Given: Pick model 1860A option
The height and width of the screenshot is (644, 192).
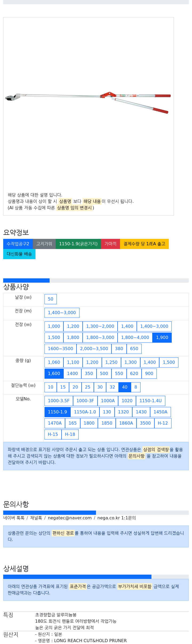Looking at the screenshot, I should coord(126,423).
